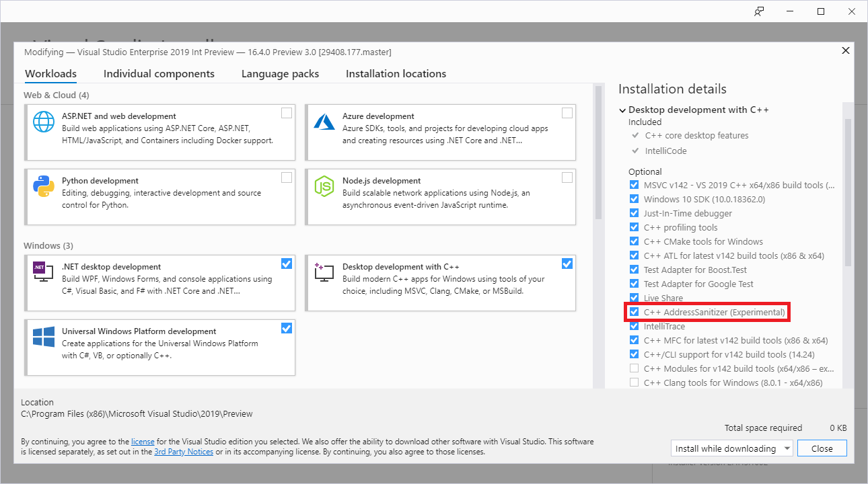The width and height of the screenshot is (868, 484).
Task: Disable the Just-In-Time debugger option
Action: [x=634, y=213]
